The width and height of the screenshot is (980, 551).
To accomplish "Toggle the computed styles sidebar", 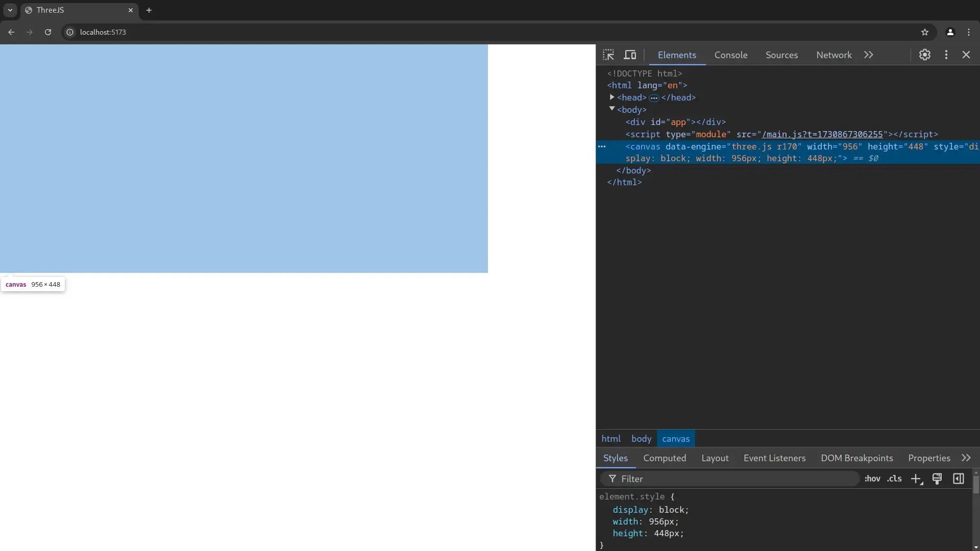I will click(959, 479).
